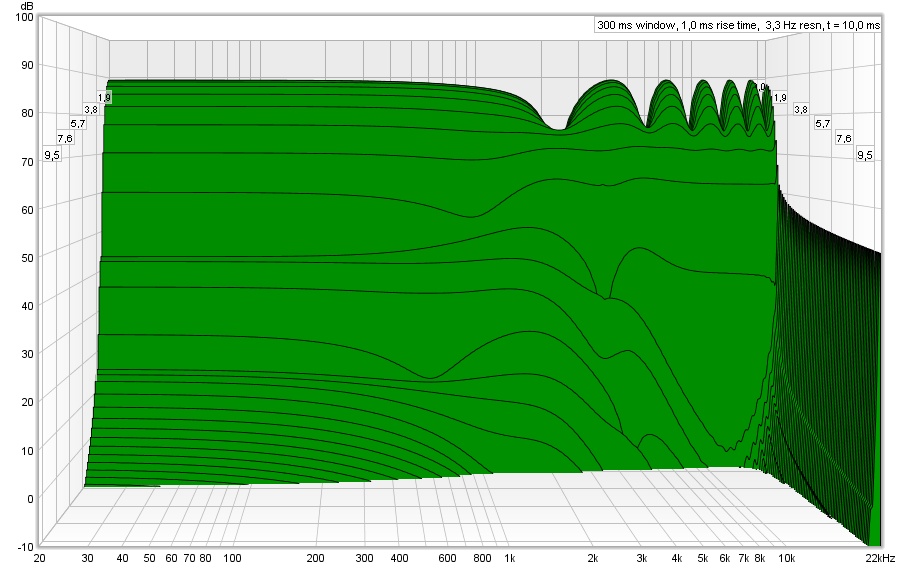
Task: Click the '5,7' time label on right wall
Action: (823, 123)
